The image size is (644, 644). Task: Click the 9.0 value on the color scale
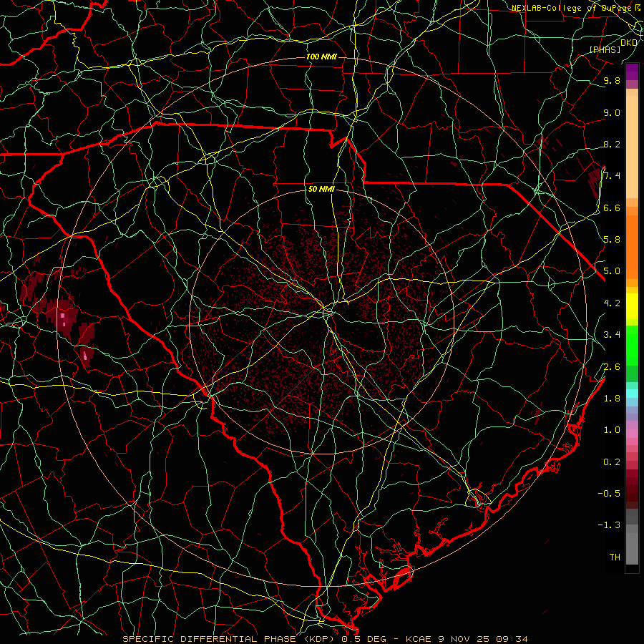pyautogui.click(x=612, y=112)
